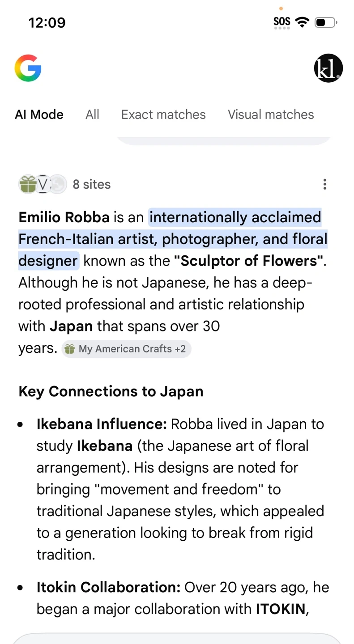Tap the bold "Sculptor of Flowers" text
354x644 pixels.
point(248,261)
